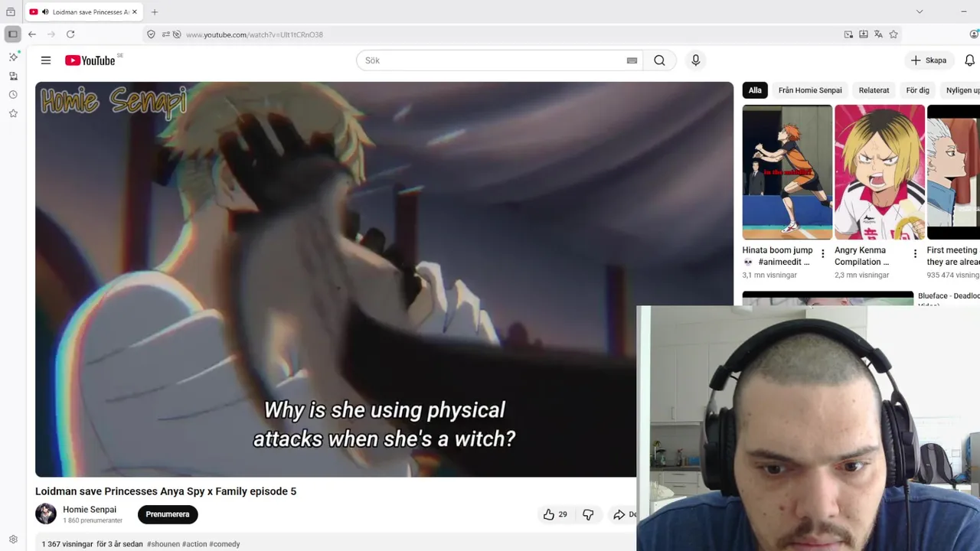Start voice search with the microphone icon
Screen dimensions: 980x551
pos(695,60)
